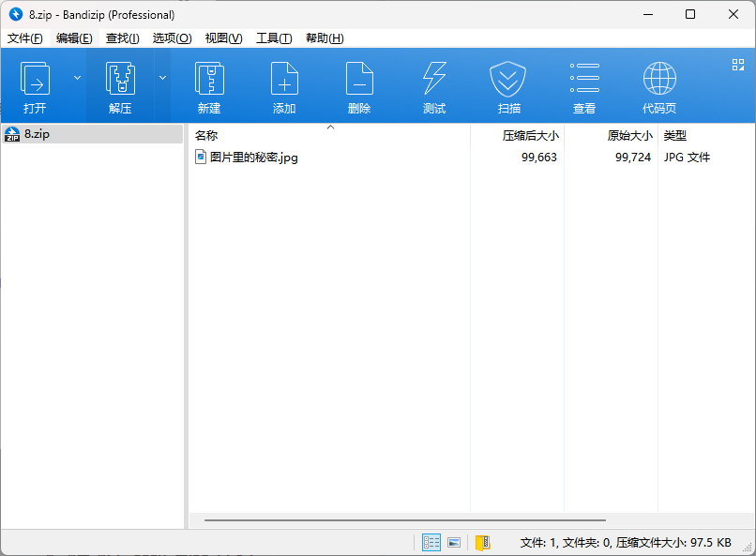The image size is (756, 556).
Task: Click the Bandizip logo in the title bar
Action: 16,14
